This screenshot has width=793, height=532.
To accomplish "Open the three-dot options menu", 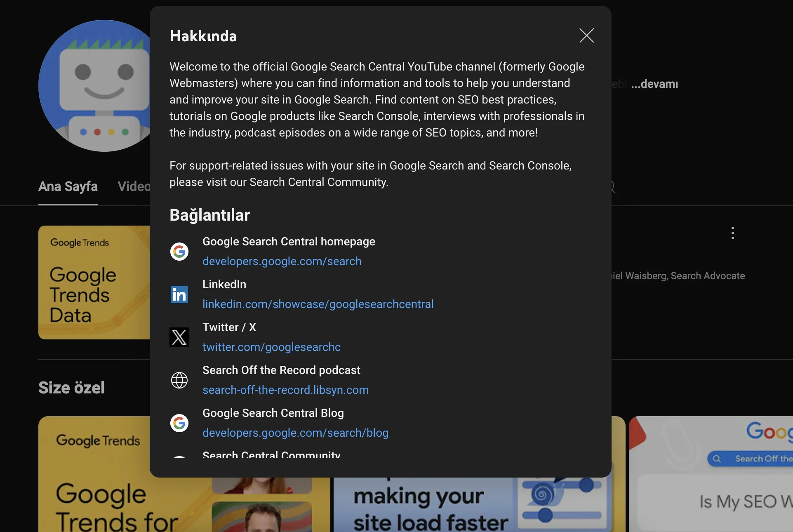I will point(732,233).
